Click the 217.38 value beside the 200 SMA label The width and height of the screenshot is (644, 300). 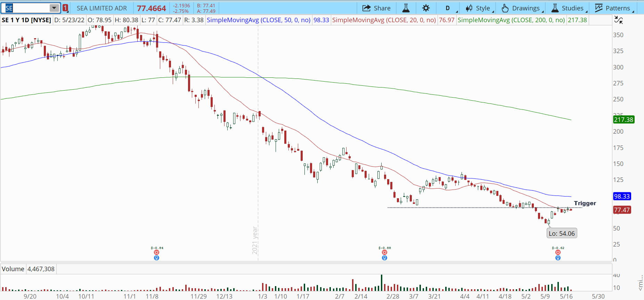[577, 20]
